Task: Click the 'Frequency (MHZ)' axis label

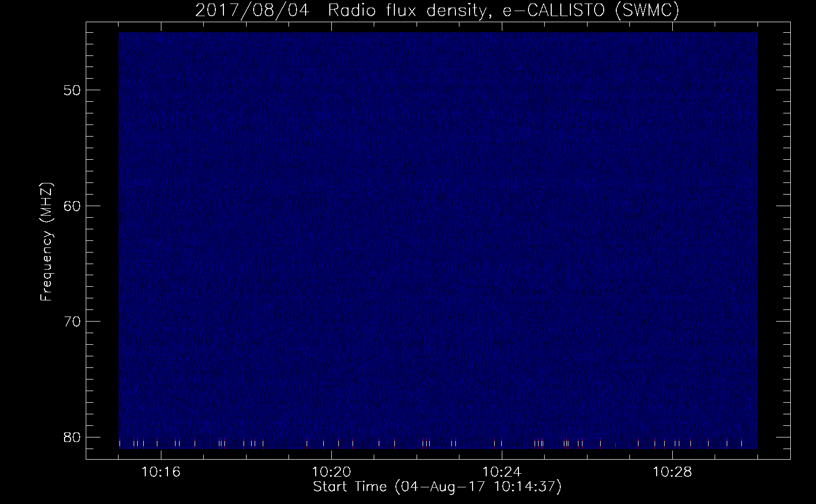Action: coord(47,242)
